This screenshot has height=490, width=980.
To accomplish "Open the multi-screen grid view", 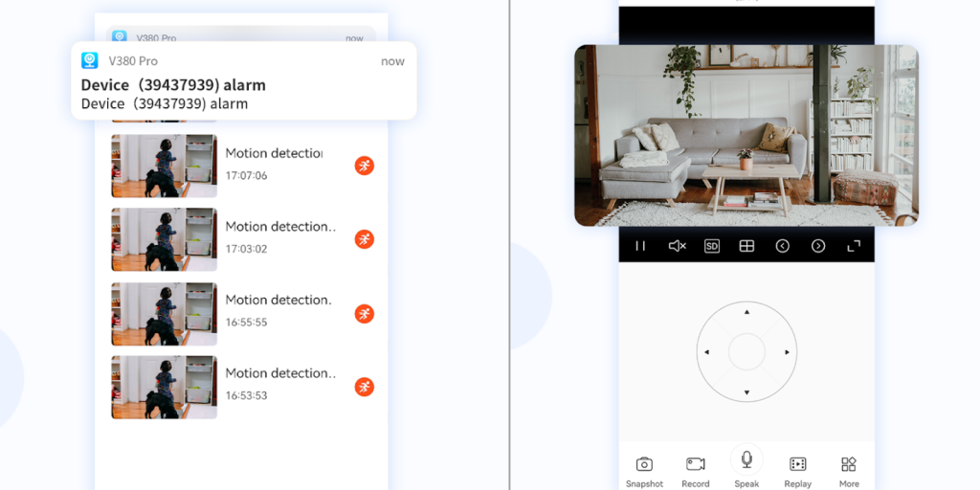I will (x=746, y=246).
